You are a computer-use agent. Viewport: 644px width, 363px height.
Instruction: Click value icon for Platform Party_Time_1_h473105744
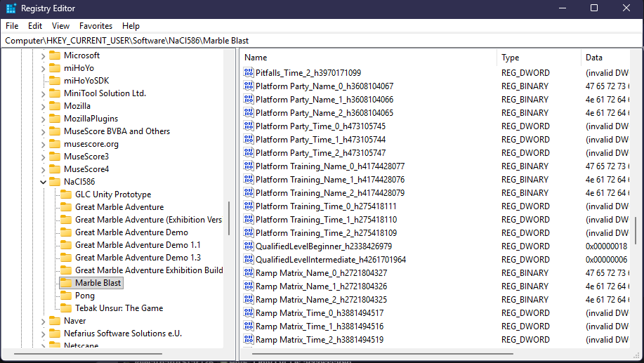pyautogui.click(x=249, y=140)
